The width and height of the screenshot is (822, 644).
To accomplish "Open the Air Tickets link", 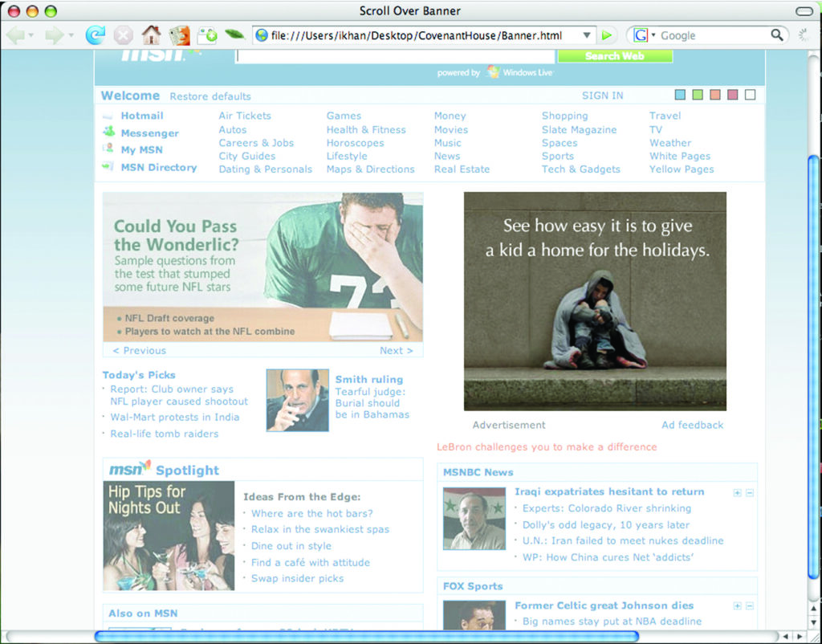I will click(245, 116).
